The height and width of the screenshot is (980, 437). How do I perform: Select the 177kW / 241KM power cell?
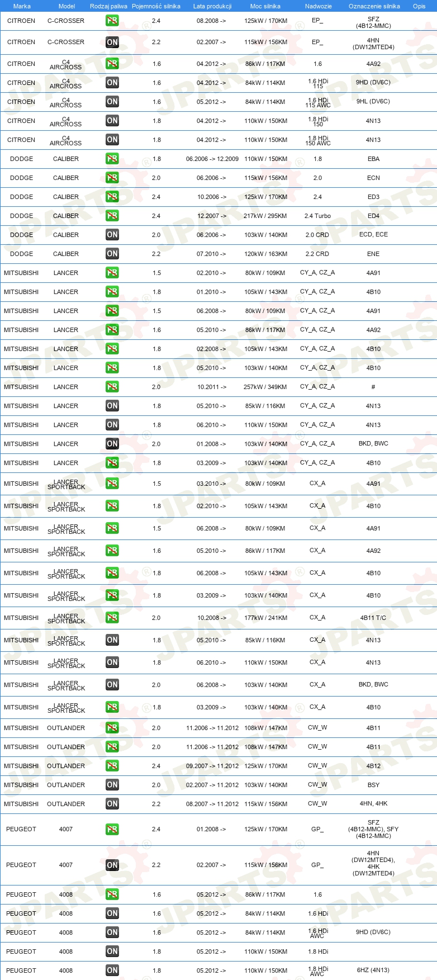265,618
